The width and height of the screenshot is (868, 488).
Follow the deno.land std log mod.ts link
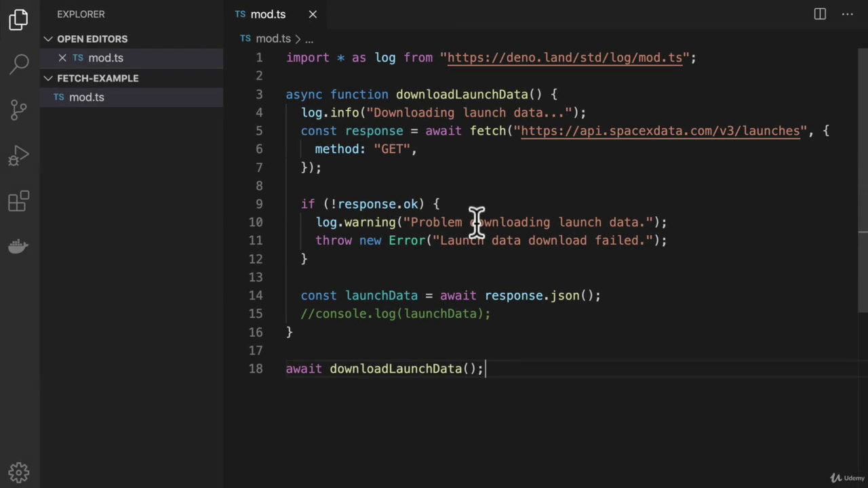pyautogui.click(x=565, y=58)
